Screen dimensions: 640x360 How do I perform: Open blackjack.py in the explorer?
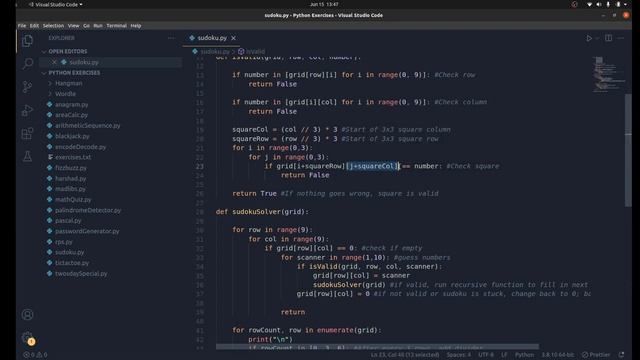72,136
